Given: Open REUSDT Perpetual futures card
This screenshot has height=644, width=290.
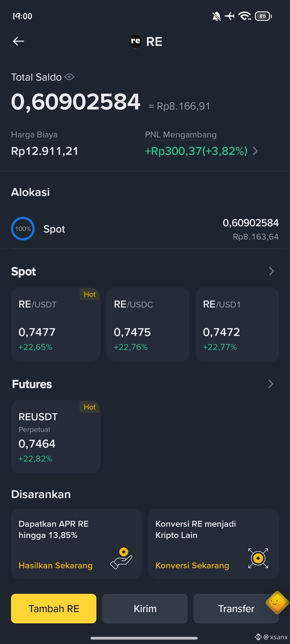Looking at the screenshot, I should (x=56, y=437).
